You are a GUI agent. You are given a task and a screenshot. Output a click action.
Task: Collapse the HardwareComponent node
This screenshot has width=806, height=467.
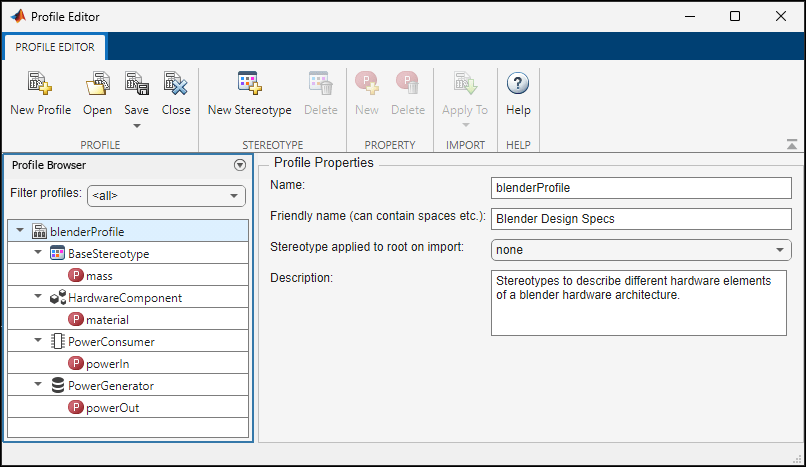(38, 297)
